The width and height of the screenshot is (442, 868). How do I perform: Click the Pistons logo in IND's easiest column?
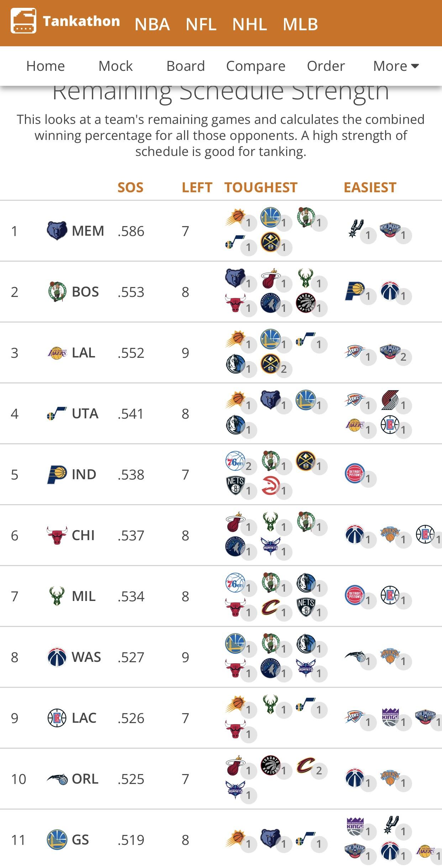[x=355, y=474]
